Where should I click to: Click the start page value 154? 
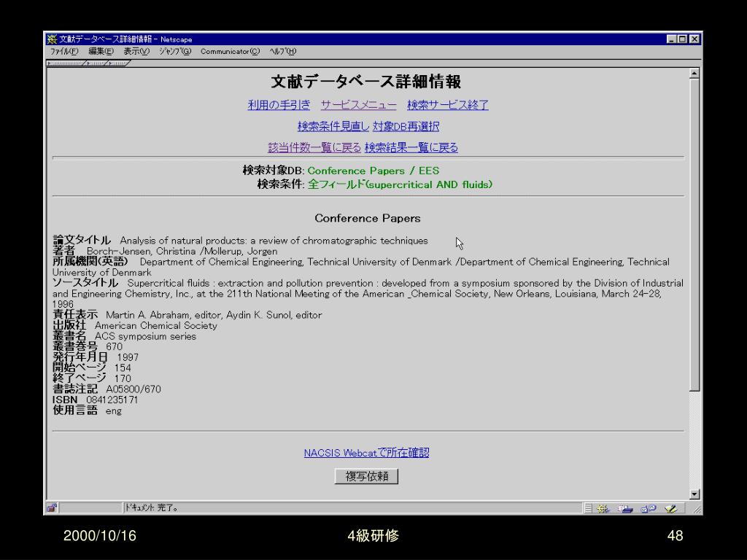click(123, 367)
